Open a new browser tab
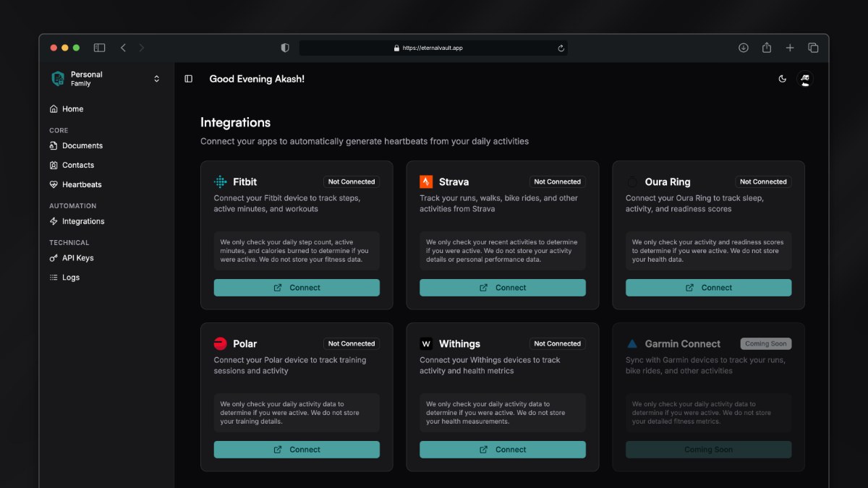Image resolution: width=868 pixels, height=488 pixels. pyautogui.click(x=790, y=48)
